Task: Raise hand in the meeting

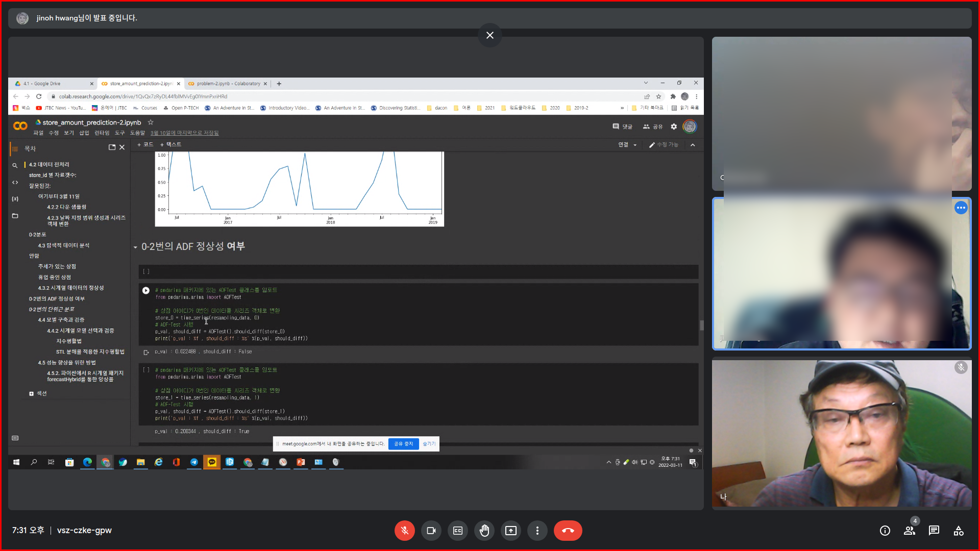Action: point(484,531)
